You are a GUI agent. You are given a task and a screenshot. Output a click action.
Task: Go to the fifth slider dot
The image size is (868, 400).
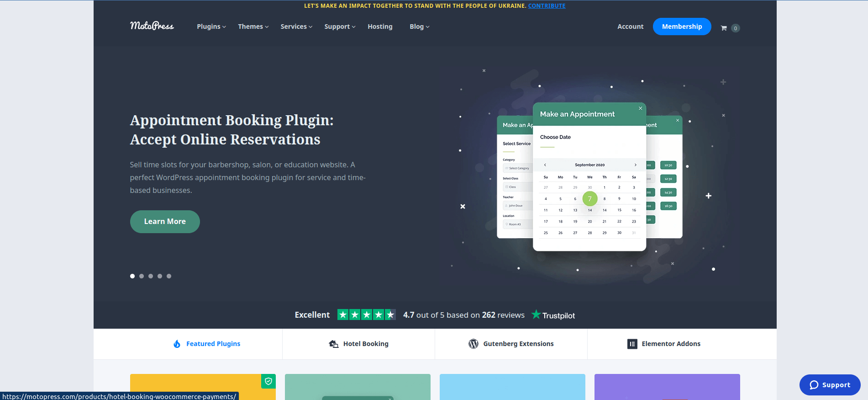[x=169, y=276]
